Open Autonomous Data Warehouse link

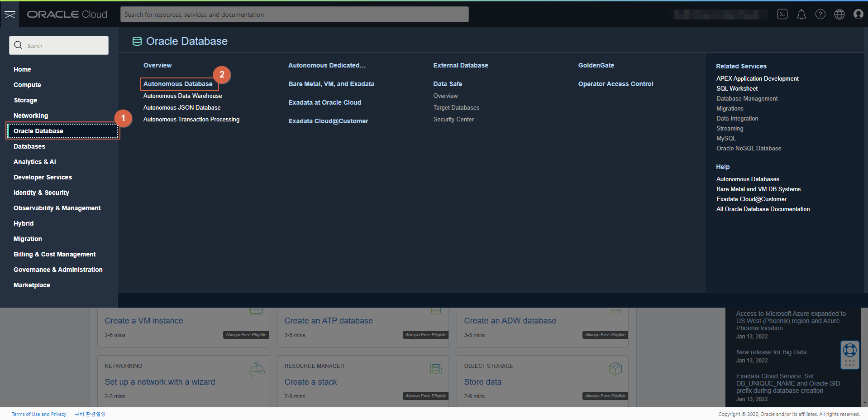pos(183,96)
